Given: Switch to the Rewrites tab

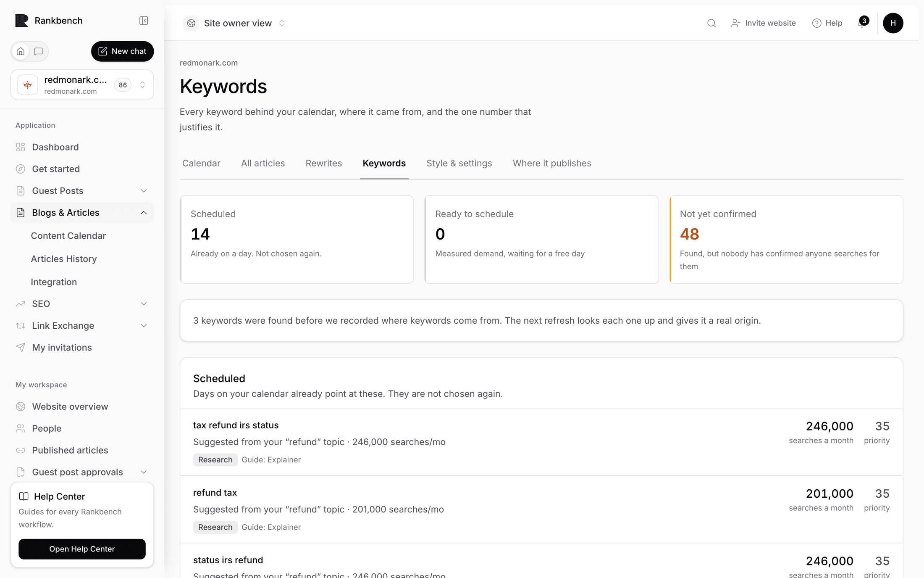Looking at the screenshot, I should (x=324, y=163).
